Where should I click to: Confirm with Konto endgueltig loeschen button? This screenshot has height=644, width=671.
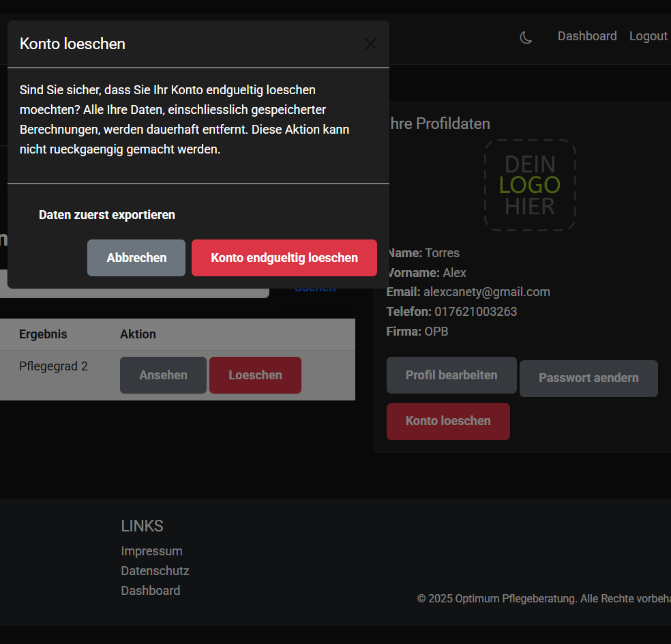click(x=284, y=258)
